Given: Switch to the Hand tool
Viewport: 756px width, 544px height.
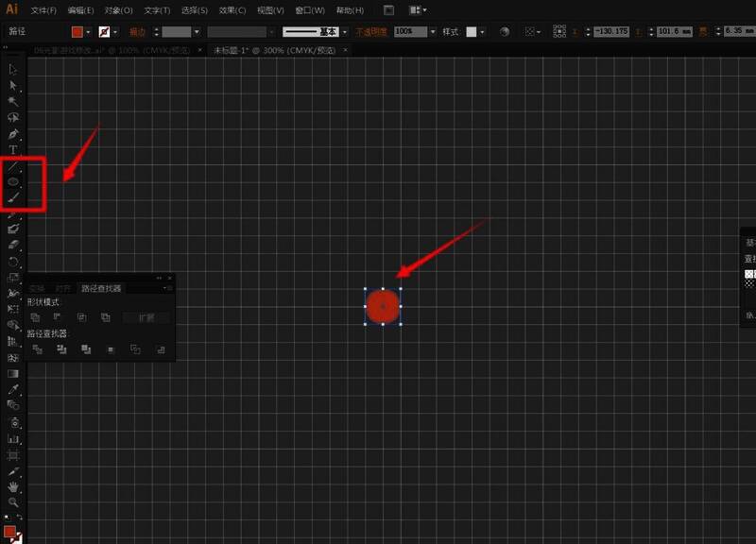Looking at the screenshot, I should point(13,486).
